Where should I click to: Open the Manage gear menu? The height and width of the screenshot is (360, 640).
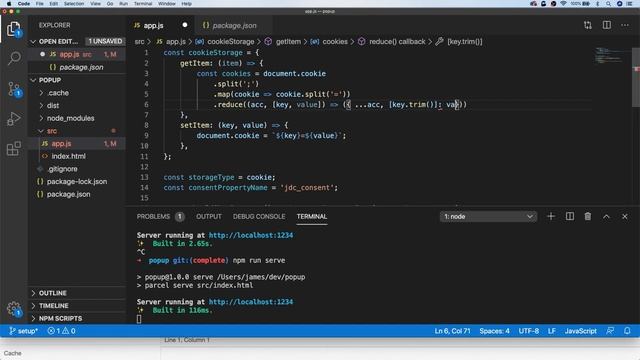(x=14, y=309)
